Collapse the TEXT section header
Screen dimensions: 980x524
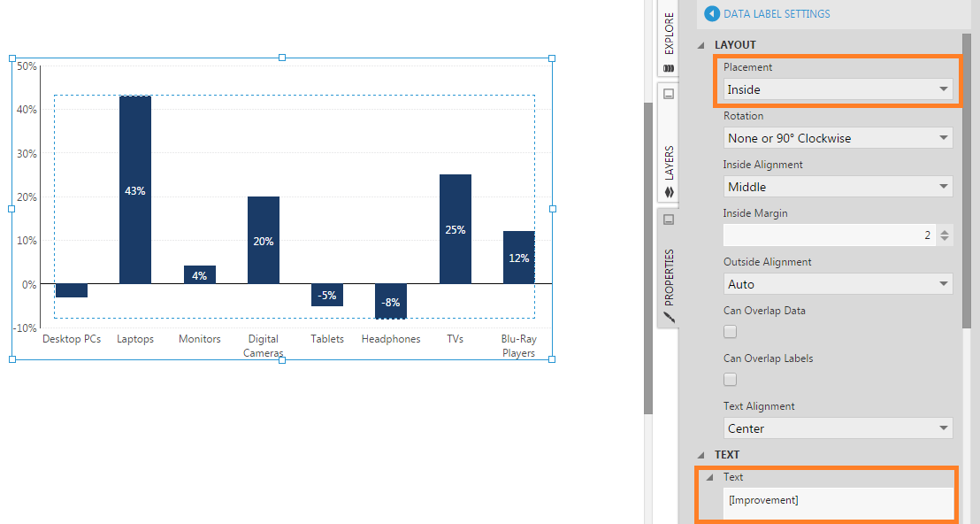click(702, 455)
